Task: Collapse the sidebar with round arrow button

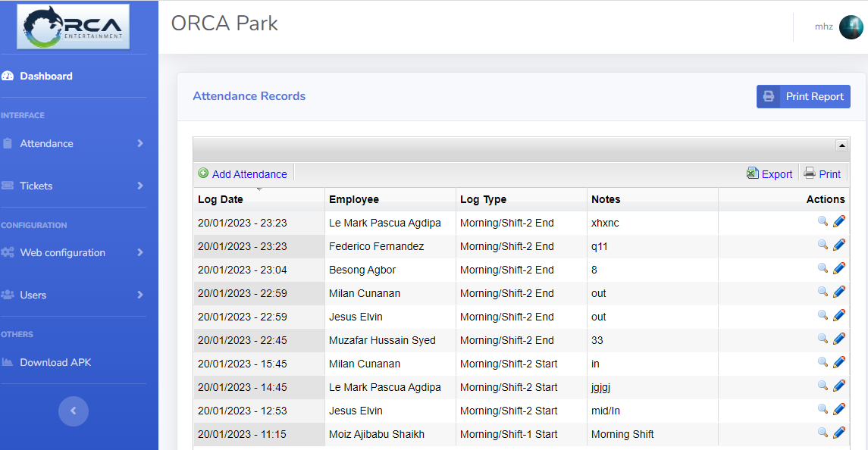Action: [x=74, y=411]
